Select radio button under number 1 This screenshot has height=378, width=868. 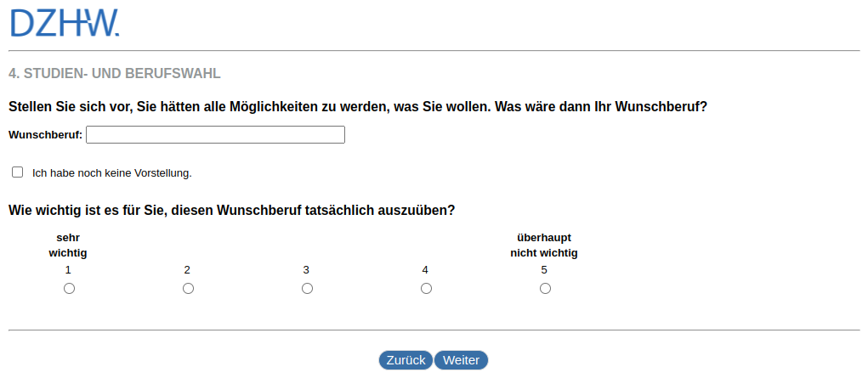[x=70, y=289]
